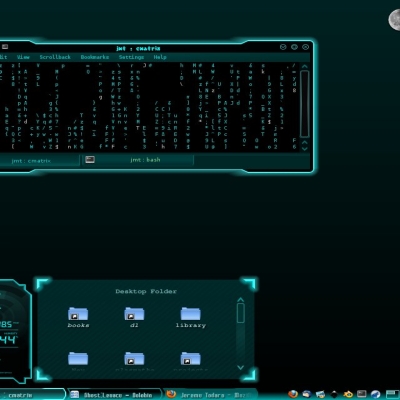
Task: Maximize the Konsole window
Action: [x=294, y=47]
